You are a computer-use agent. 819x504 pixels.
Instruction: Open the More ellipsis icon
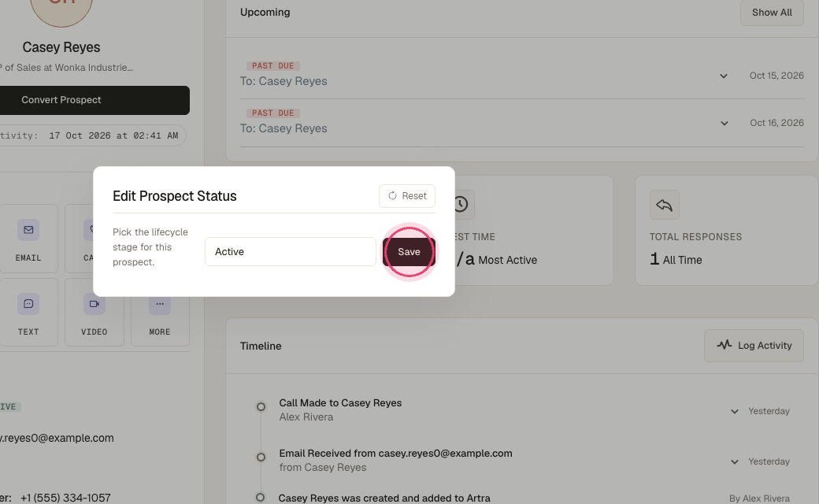[x=160, y=304]
